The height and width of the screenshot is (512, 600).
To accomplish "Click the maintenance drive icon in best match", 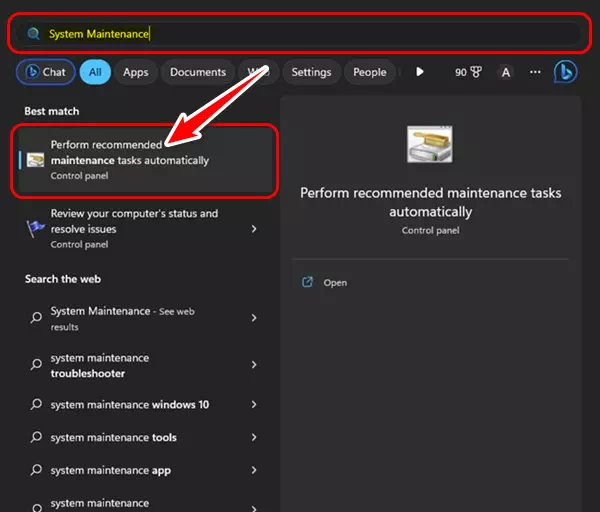I will [35, 160].
